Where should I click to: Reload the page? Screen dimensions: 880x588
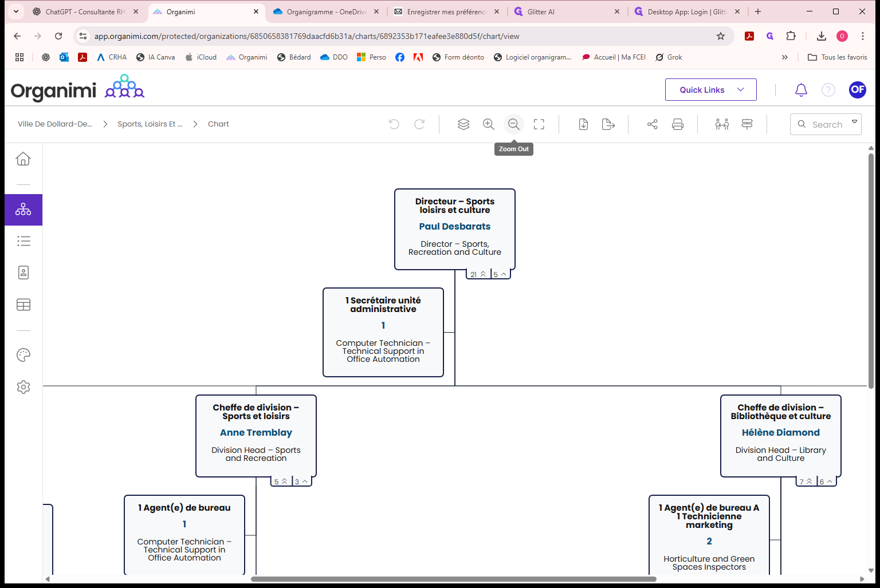58,36
